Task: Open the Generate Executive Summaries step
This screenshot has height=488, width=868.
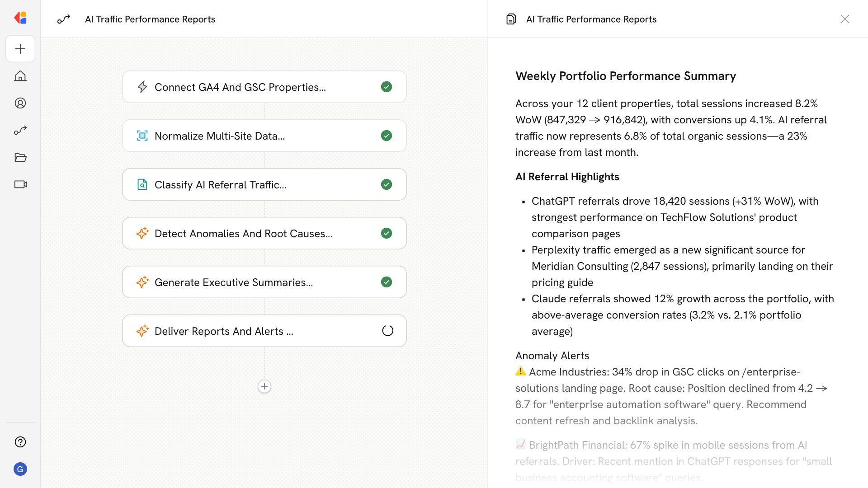Action: coord(234,282)
